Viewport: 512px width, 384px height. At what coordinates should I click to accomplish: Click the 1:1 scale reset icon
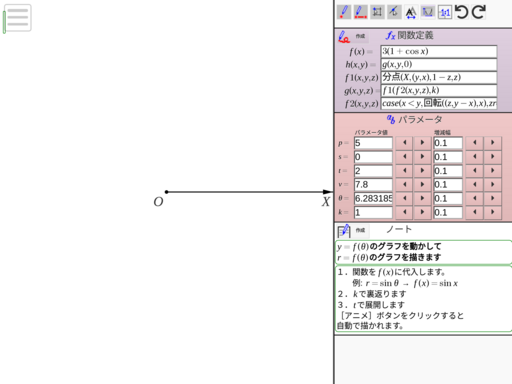point(445,12)
